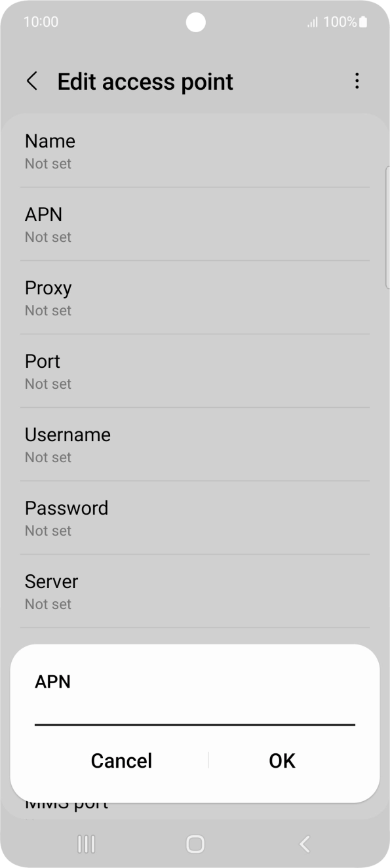Click the back arrow in the title bar
Screen dimensions: 390x868
click(x=31, y=81)
